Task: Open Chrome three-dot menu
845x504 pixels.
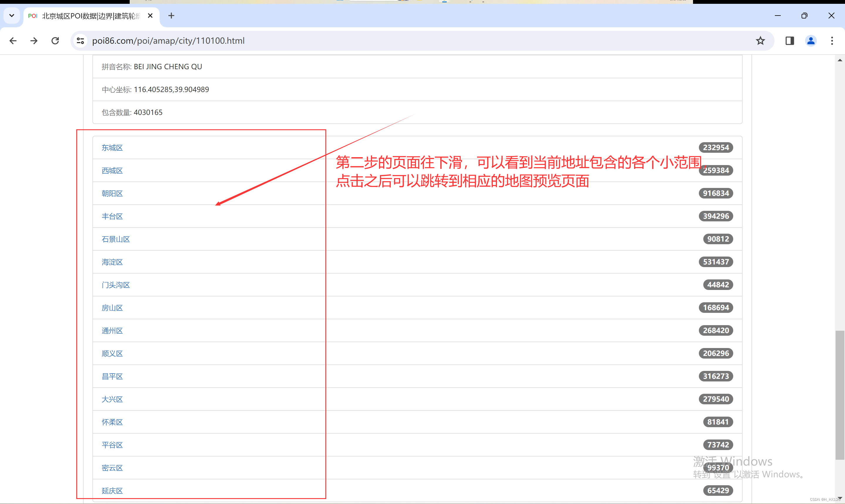Action: 832,41
